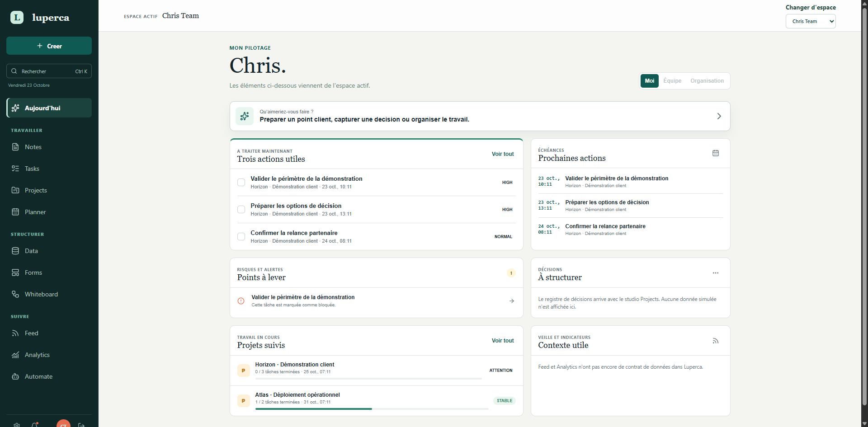868x427 pixels.
Task: Click the P icon for Horizon project
Action: tap(243, 371)
